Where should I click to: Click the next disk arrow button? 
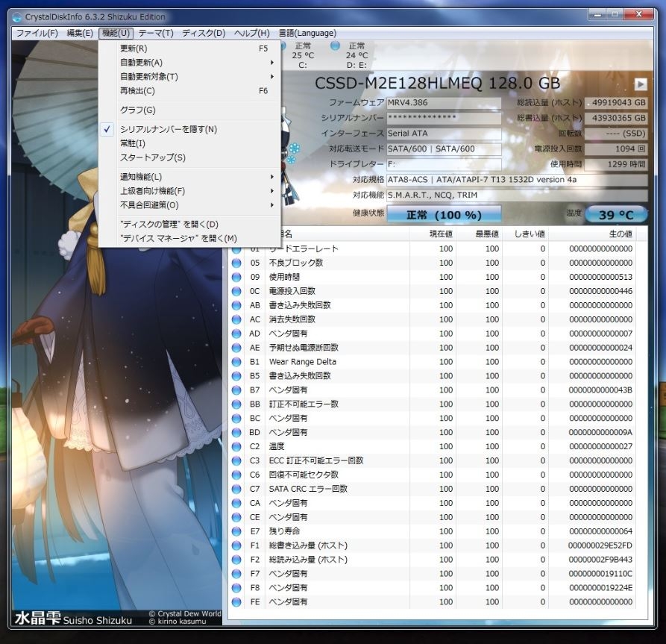640,84
